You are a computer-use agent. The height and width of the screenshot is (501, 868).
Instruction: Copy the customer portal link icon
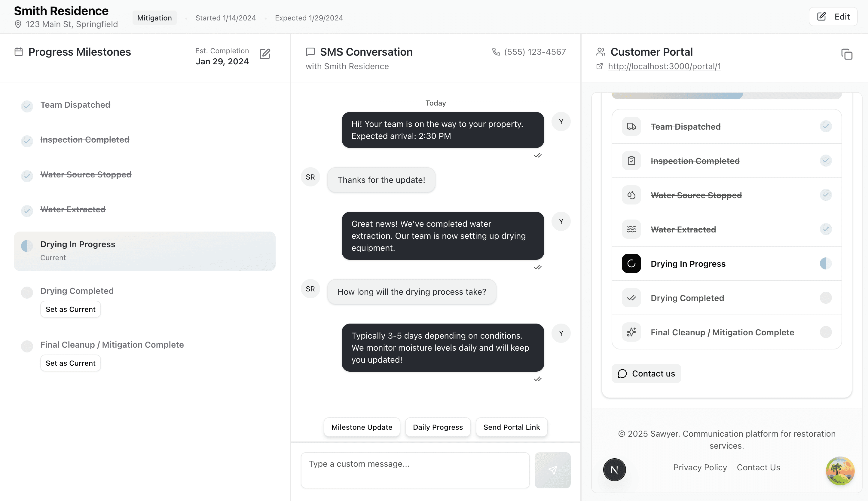(847, 54)
